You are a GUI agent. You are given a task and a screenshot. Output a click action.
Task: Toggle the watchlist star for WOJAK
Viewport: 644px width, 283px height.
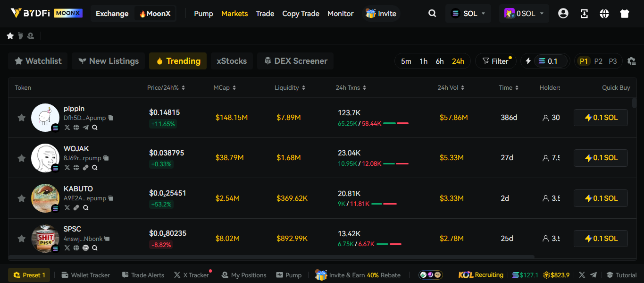(x=21, y=158)
